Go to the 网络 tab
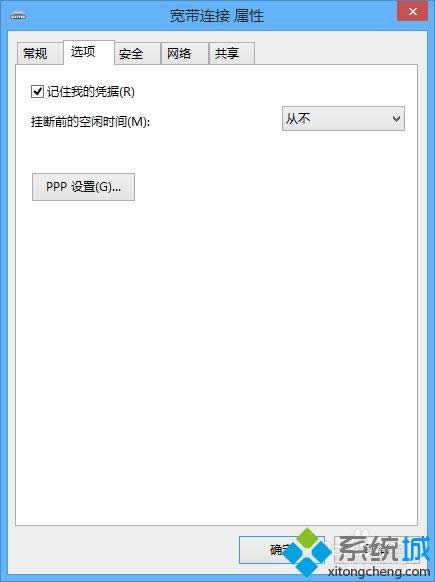 [x=184, y=53]
